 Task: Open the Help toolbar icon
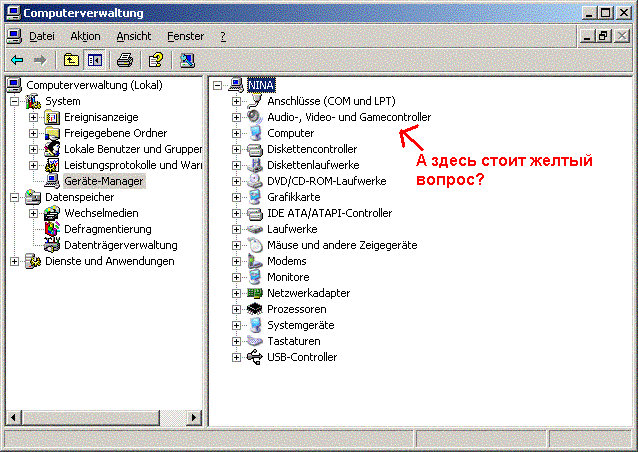click(155, 60)
